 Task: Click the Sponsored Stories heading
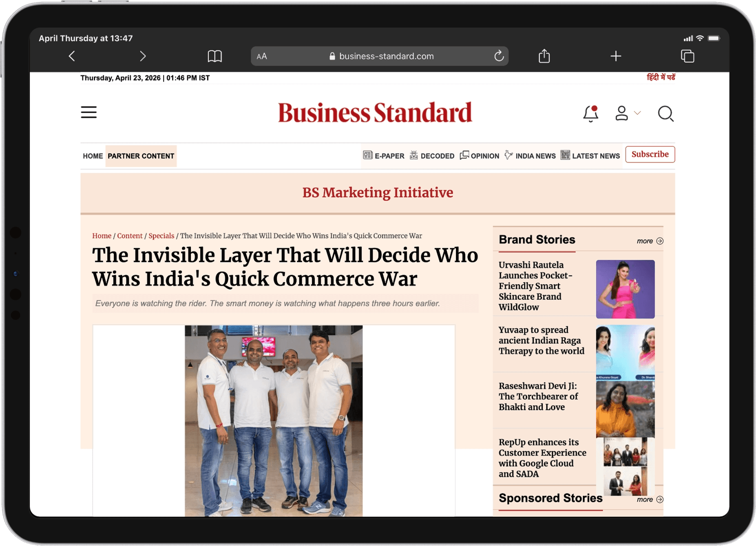[550, 498]
